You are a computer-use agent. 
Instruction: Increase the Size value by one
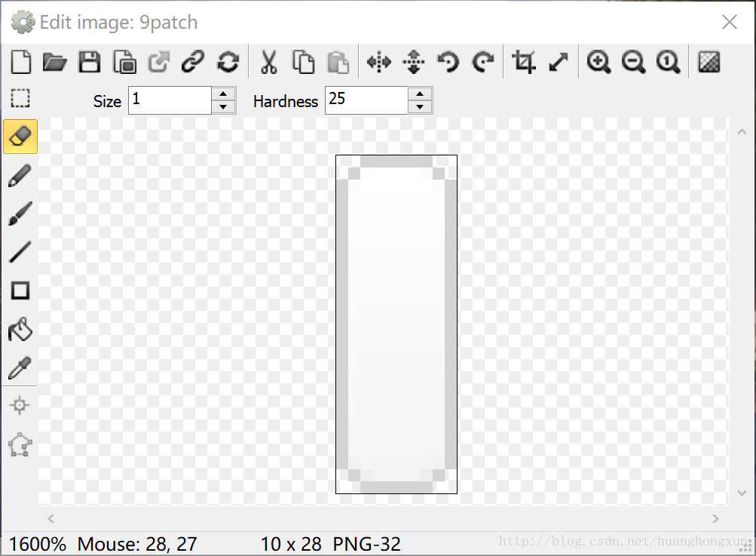point(223,94)
